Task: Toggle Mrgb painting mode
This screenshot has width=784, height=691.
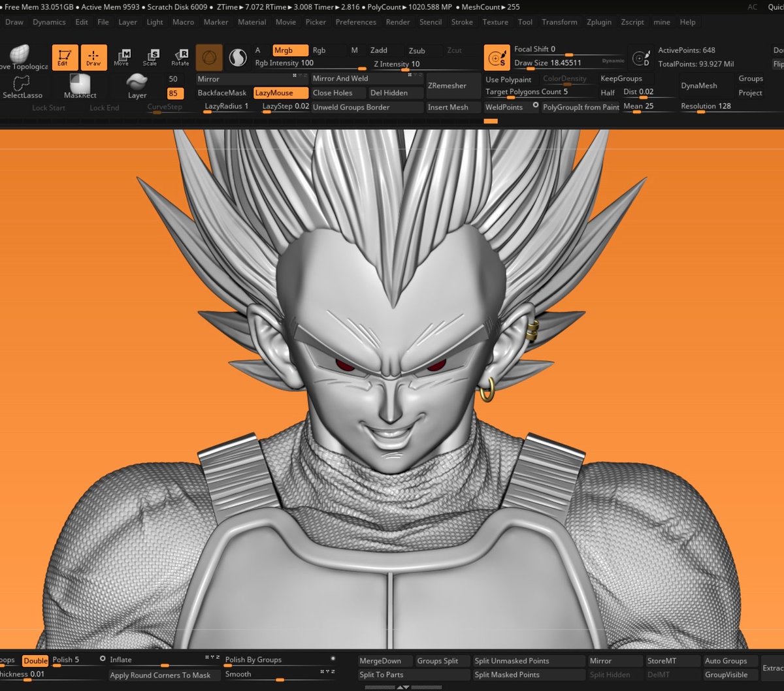Action: (x=291, y=50)
